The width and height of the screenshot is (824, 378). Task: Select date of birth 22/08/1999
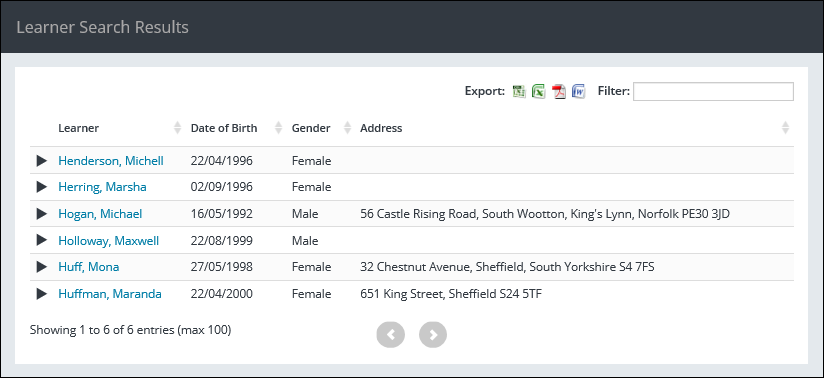222,241
